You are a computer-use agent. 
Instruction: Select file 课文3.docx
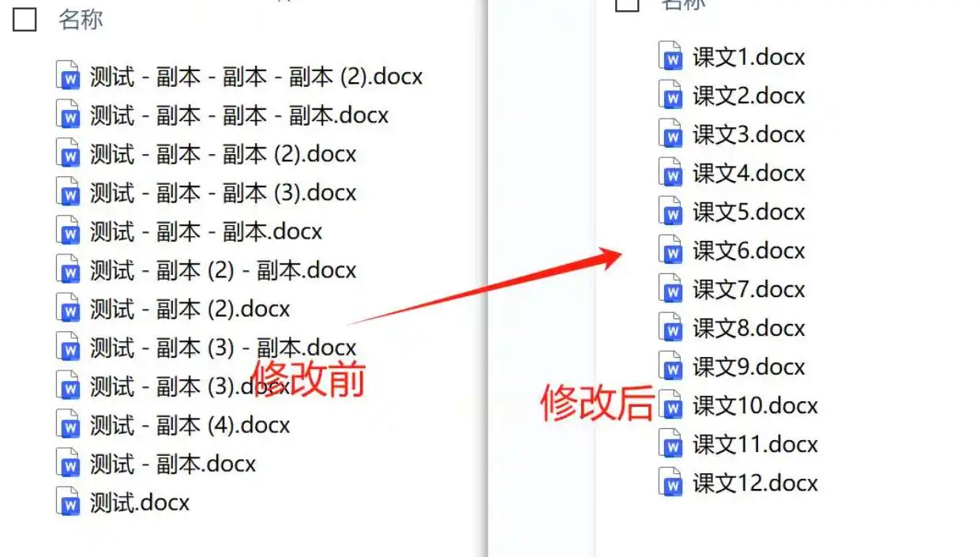point(732,134)
